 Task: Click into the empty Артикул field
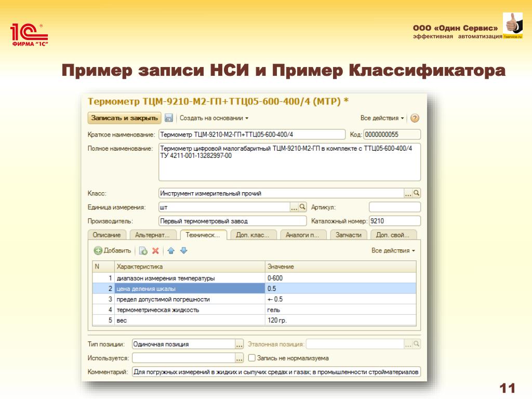click(394, 207)
